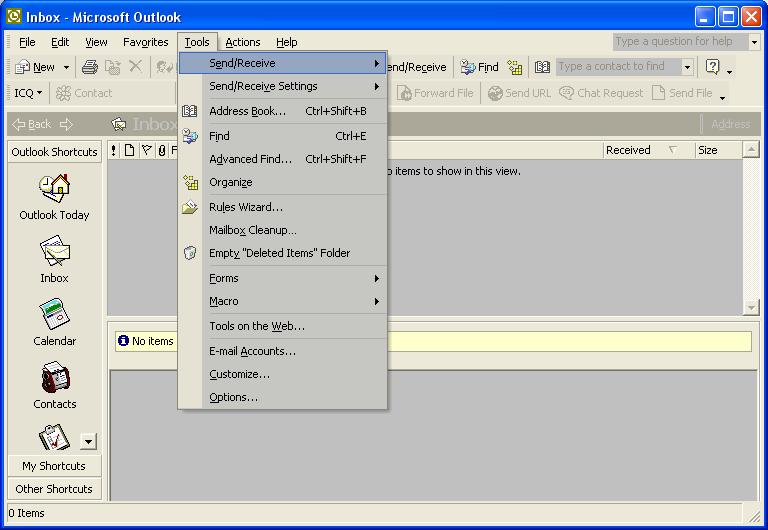
Task: Open the Edit menu
Action: coord(60,42)
